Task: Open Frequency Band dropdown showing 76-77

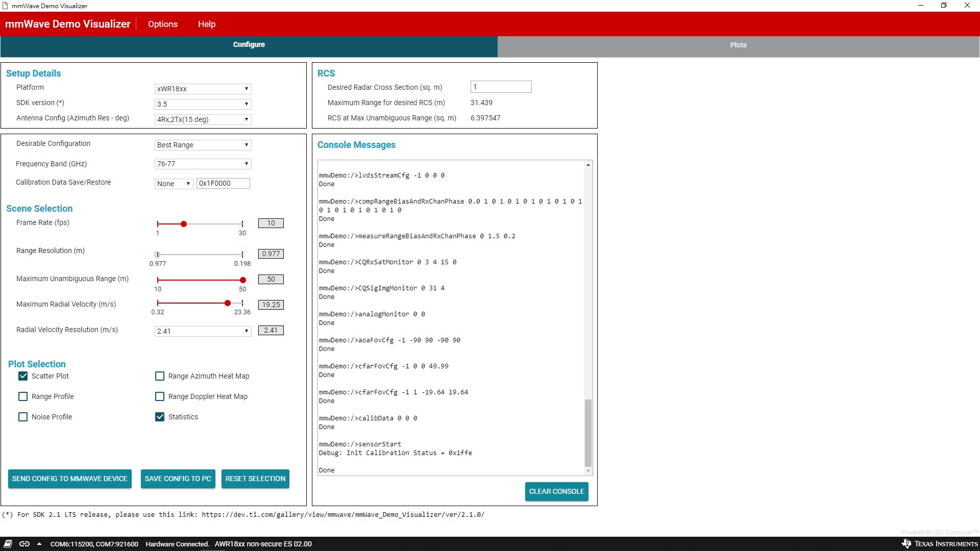Action: [x=203, y=164]
